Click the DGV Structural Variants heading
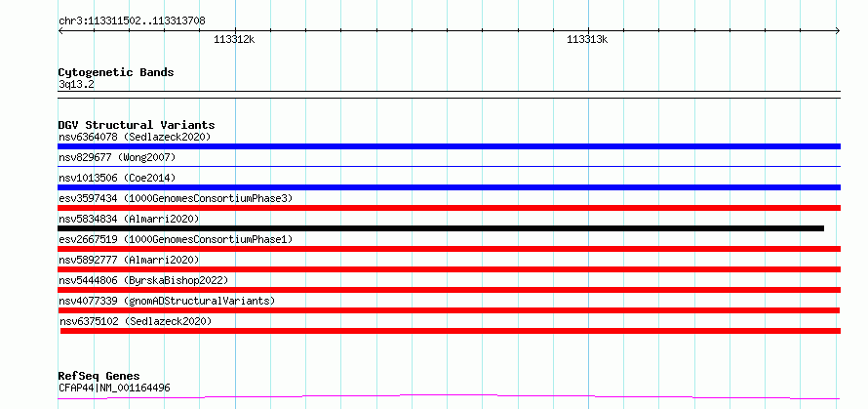The height and width of the screenshot is (409, 868). coord(137,125)
